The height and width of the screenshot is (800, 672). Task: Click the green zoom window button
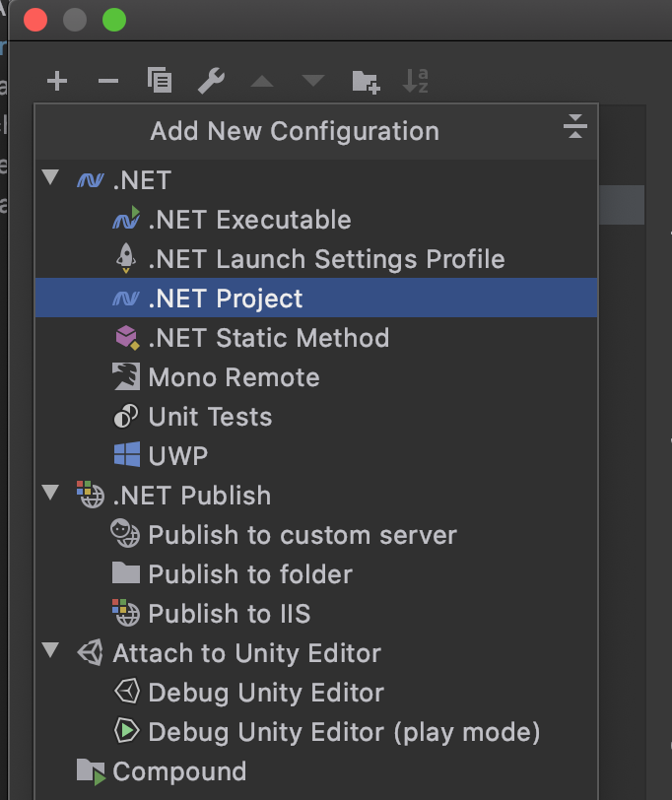pos(114,20)
